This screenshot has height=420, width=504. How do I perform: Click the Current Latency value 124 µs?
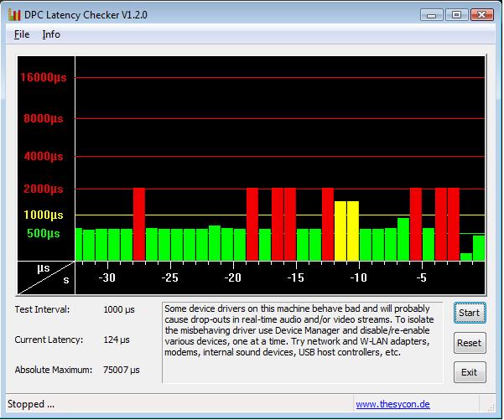[x=117, y=340]
